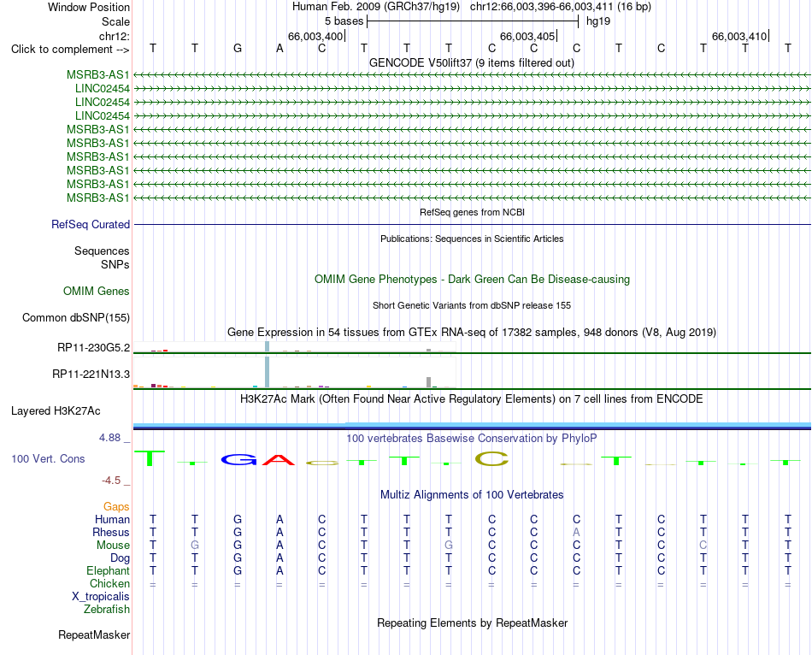Screen dimensions: 812x655
Task: Open the 'H3K27Ac Mark' ENCODE track title
Action: coord(472,398)
